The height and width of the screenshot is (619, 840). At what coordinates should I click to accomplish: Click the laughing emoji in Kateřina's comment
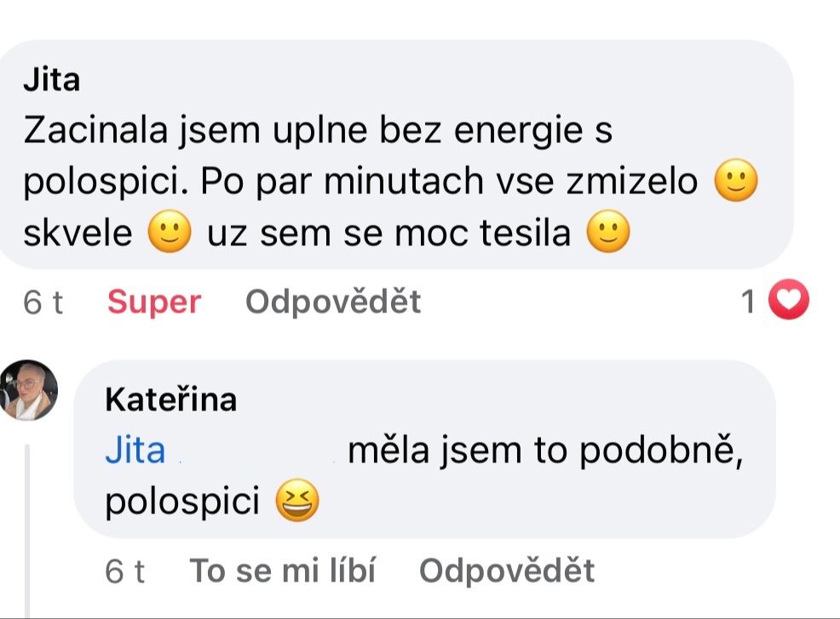296,503
